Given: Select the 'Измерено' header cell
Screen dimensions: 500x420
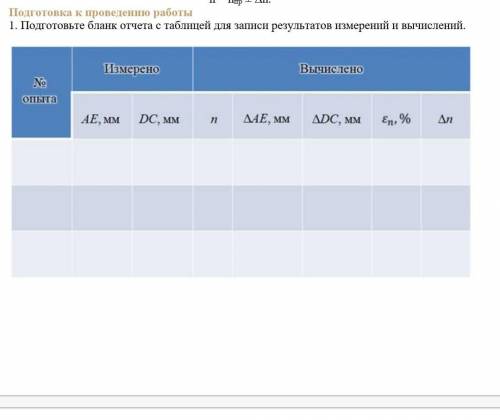Looking at the screenshot, I should click(x=132, y=69).
